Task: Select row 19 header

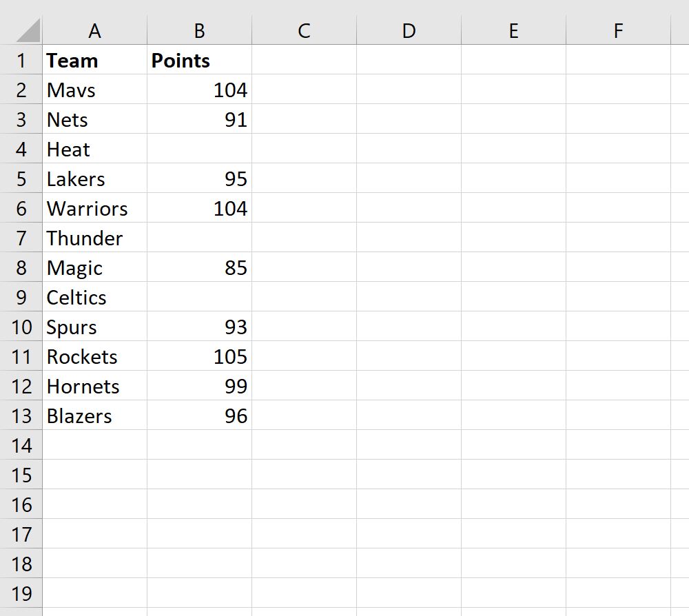Action: 21,594
